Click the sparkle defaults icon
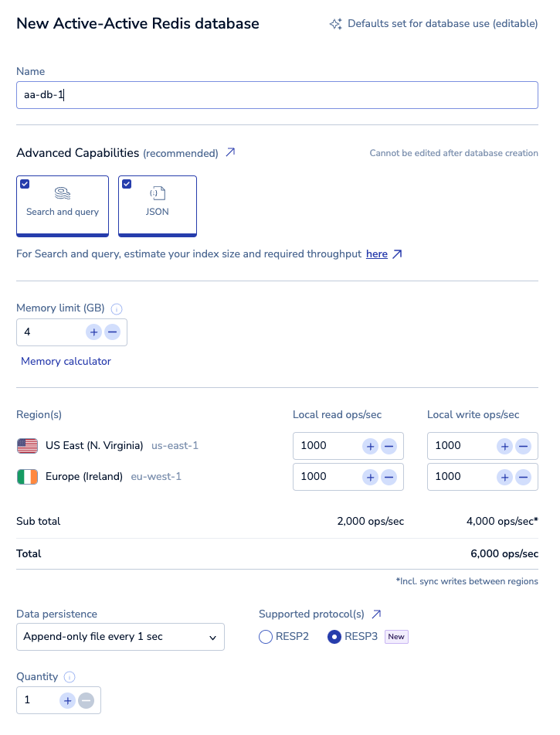 tap(336, 24)
